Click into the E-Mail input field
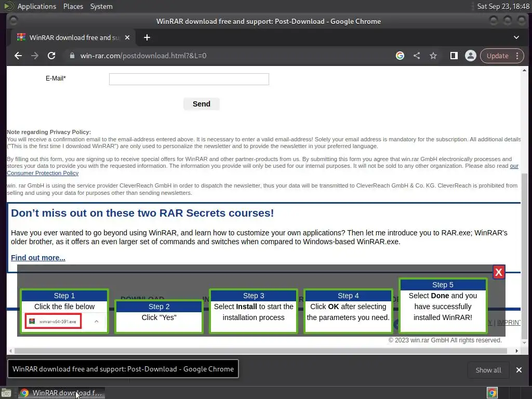 (x=189, y=79)
